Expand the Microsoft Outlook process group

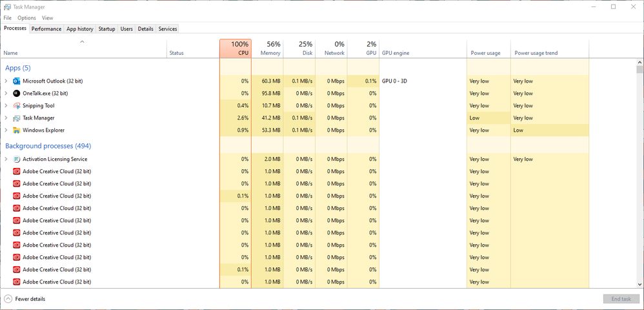6,81
